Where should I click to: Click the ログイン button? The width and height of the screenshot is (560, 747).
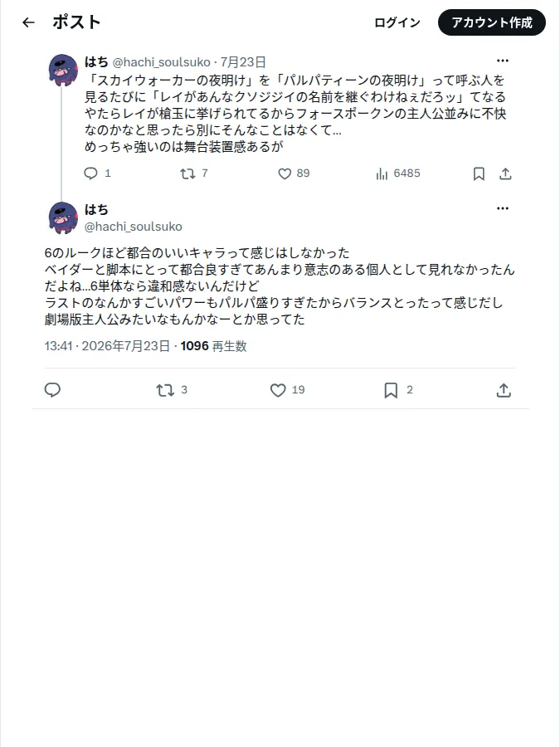tap(397, 22)
